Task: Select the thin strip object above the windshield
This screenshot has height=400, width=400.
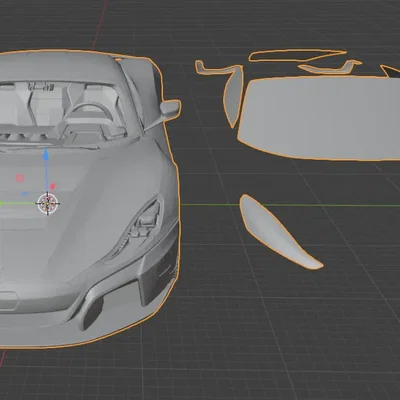Action: click(297, 55)
